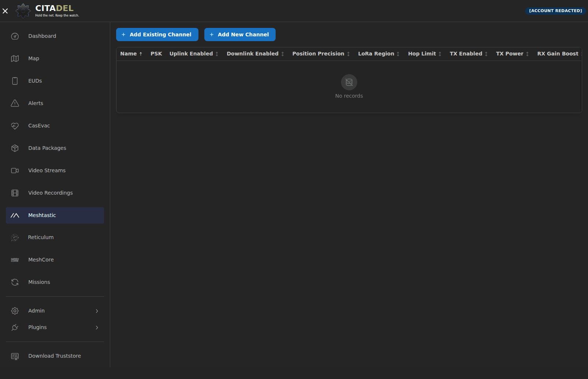Click the MeshCore logo icon
The width and height of the screenshot is (588, 379).
15,260
